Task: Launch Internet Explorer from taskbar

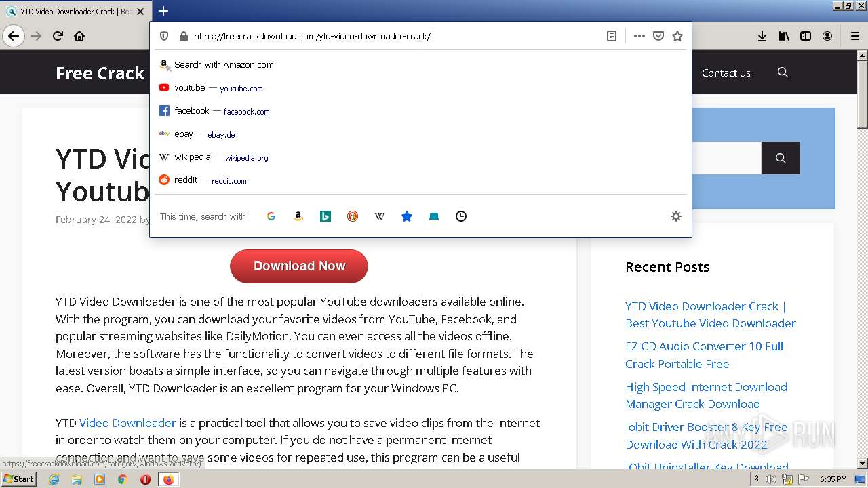Action: [54, 479]
